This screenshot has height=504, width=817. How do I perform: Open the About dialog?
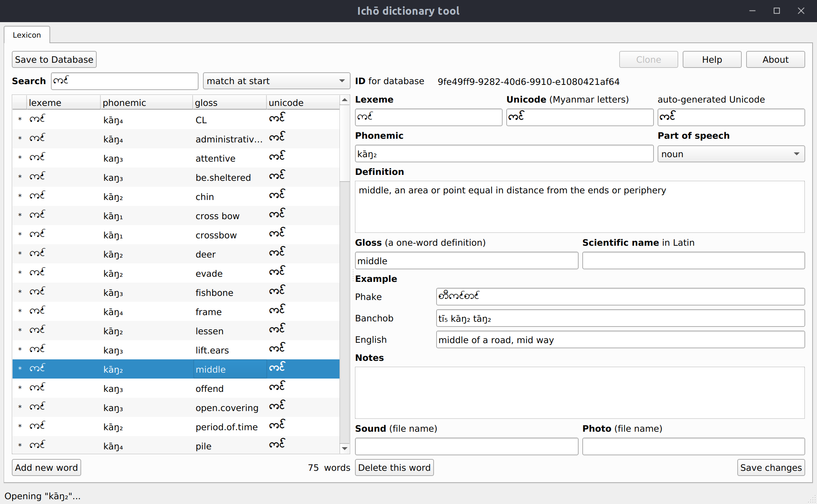pos(775,59)
